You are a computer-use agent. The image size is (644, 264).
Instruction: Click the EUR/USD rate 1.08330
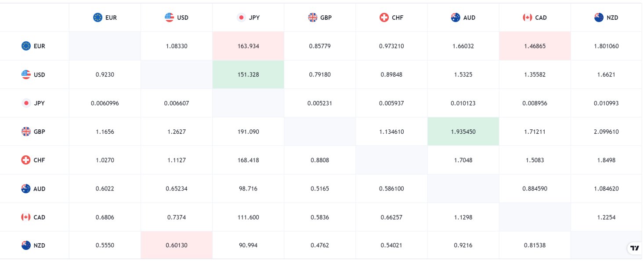click(177, 46)
